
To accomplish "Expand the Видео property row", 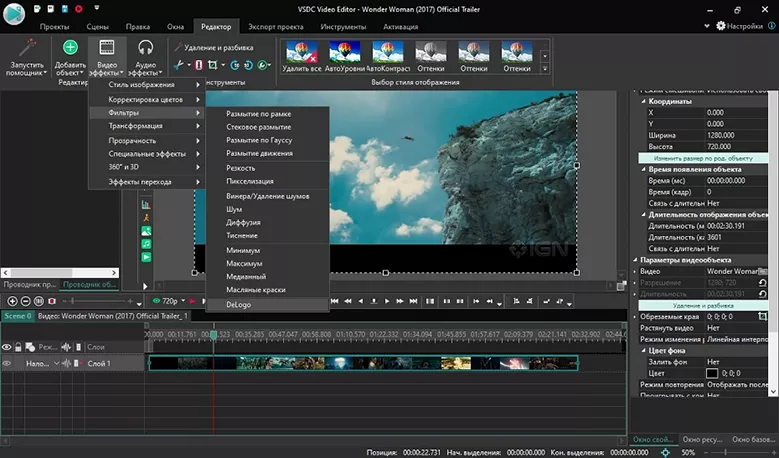I will pyautogui.click(x=635, y=272).
